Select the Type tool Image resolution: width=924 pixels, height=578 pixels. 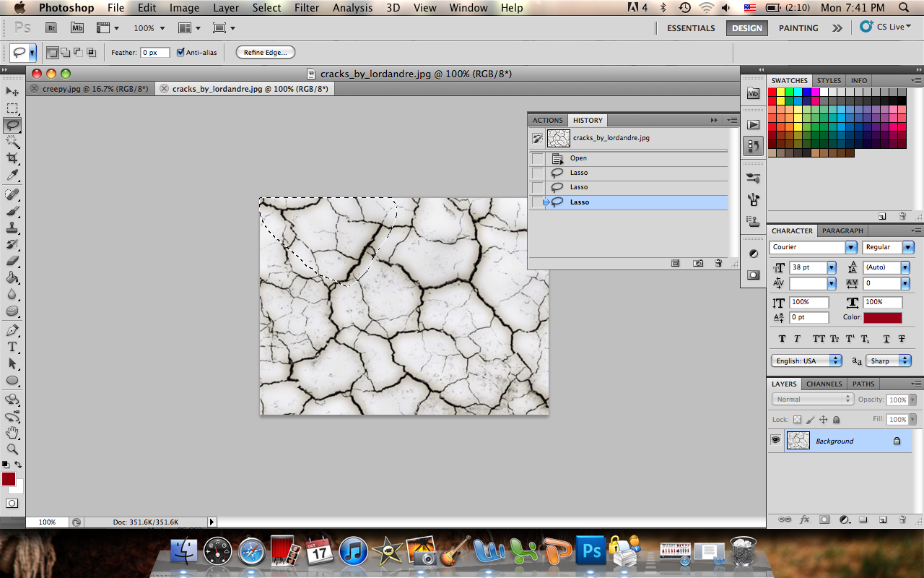[12, 347]
